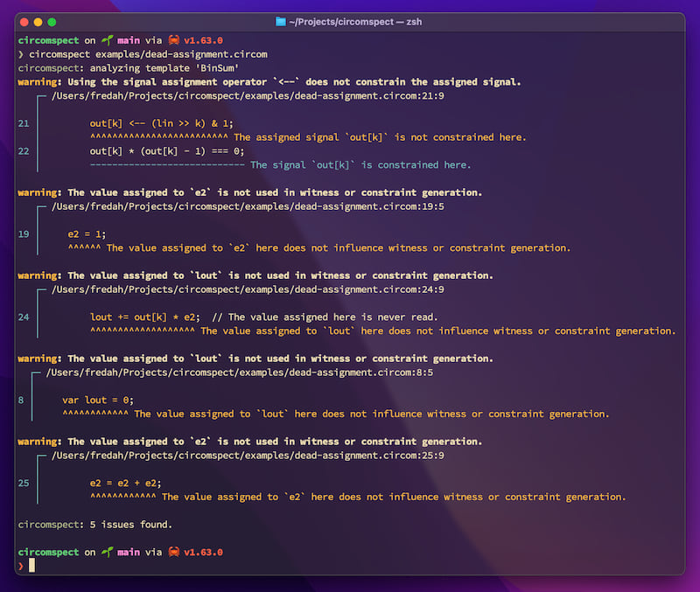Click line number 24 in the gutter
The image size is (700, 592).
click(24, 317)
